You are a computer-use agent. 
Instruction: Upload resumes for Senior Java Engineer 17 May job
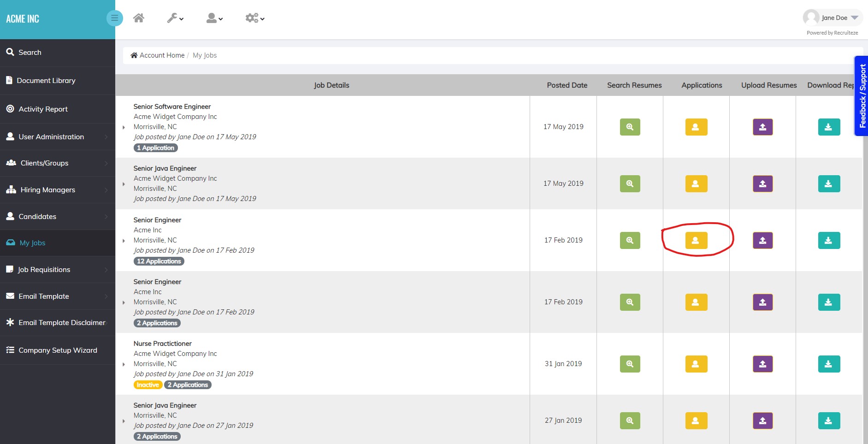pos(762,184)
